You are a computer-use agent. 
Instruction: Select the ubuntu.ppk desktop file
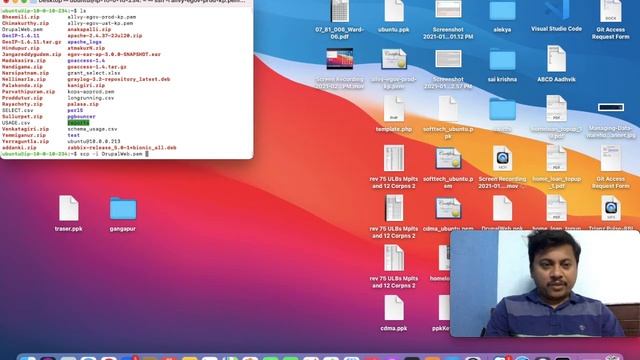(x=394, y=11)
